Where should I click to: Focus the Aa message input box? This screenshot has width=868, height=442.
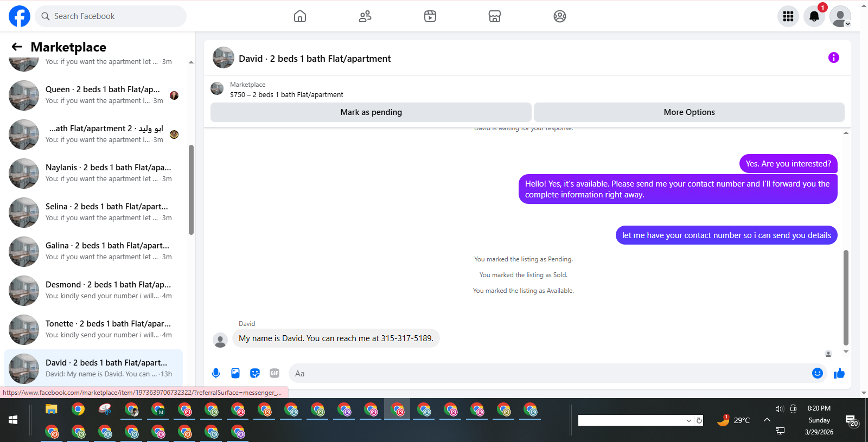click(x=557, y=373)
